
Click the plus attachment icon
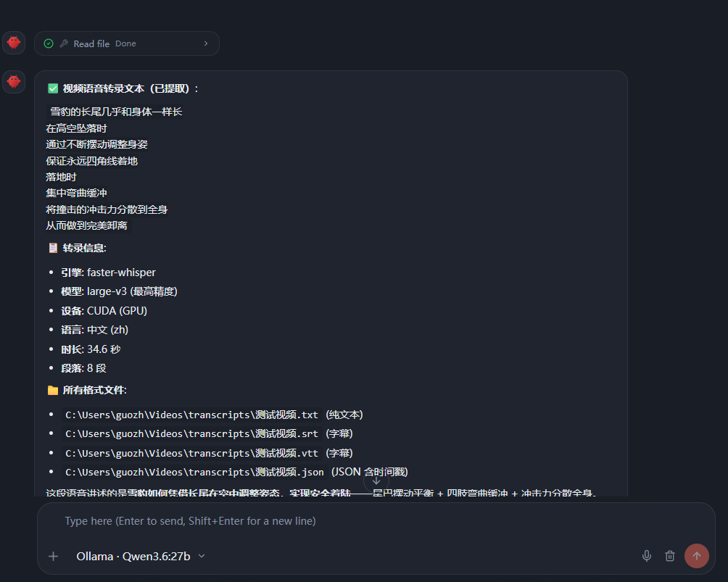pos(54,556)
